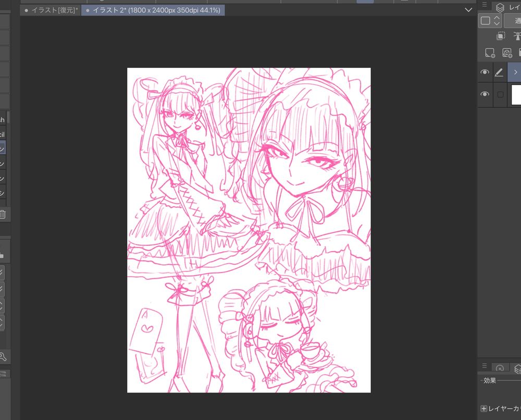Create a new vector layer
This screenshot has width=521, height=420.
tap(507, 53)
